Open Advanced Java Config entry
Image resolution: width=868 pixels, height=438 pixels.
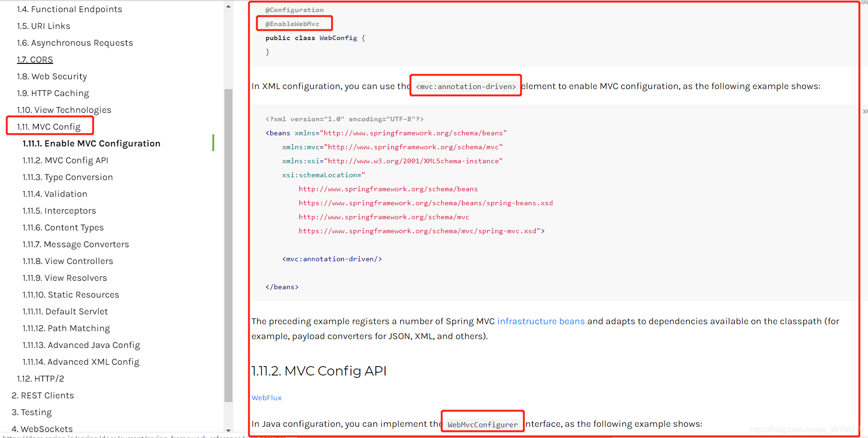tap(81, 345)
